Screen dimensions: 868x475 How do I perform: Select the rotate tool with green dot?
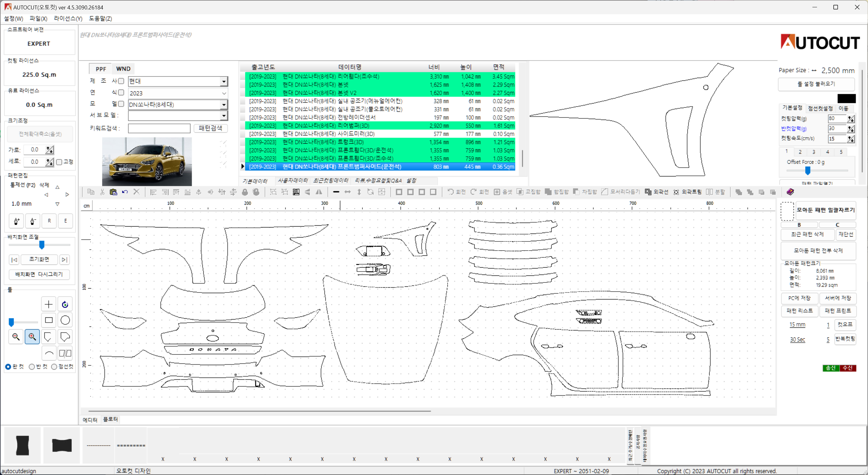pyautogui.click(x=65, y=304)
